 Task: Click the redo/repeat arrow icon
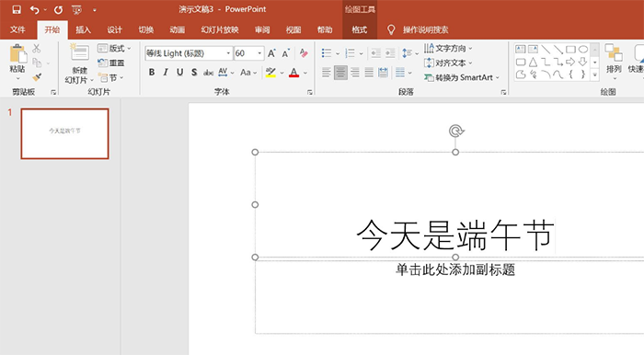pos(58,9)
